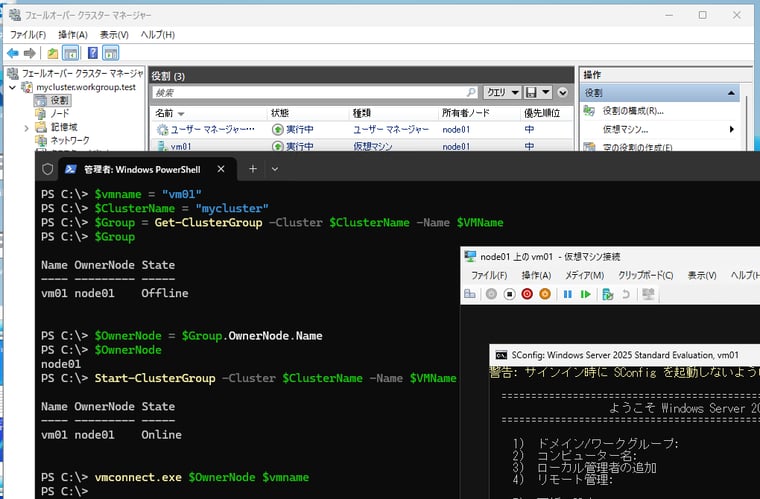Click the green Reset icon in VM toolbar
Viewport: 760px width, 499px height.
586,294
